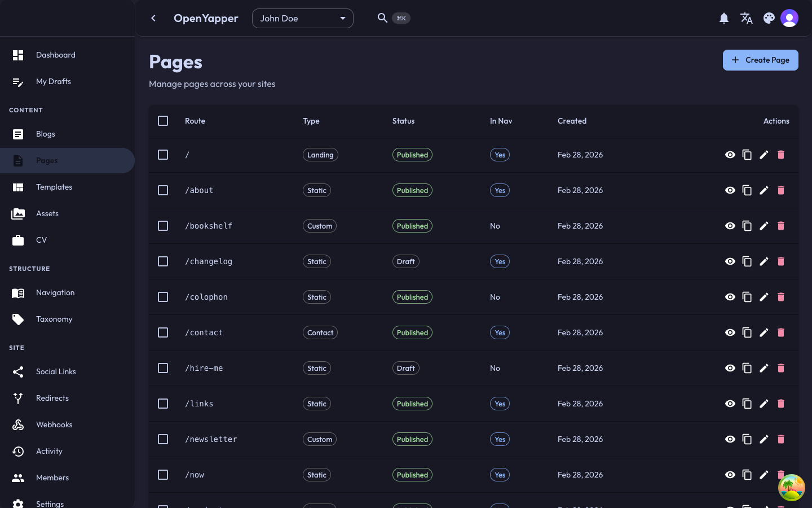
Task: Open the notifications bell
Action: 724,18
